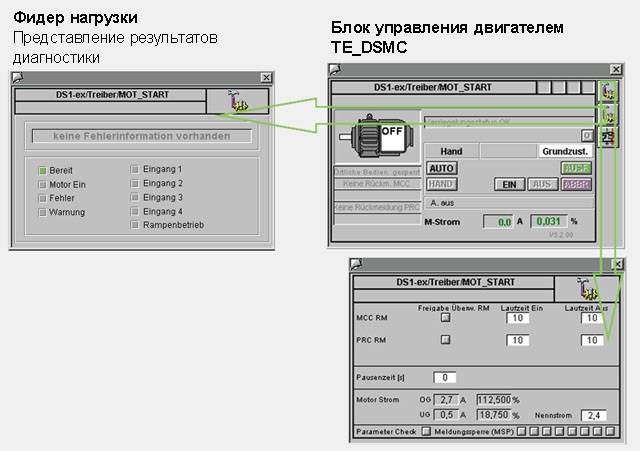Toggle the MCC RM release checkbox
Image resolution: width=640 pixels, height=451 pixels.
coord(445,318)
